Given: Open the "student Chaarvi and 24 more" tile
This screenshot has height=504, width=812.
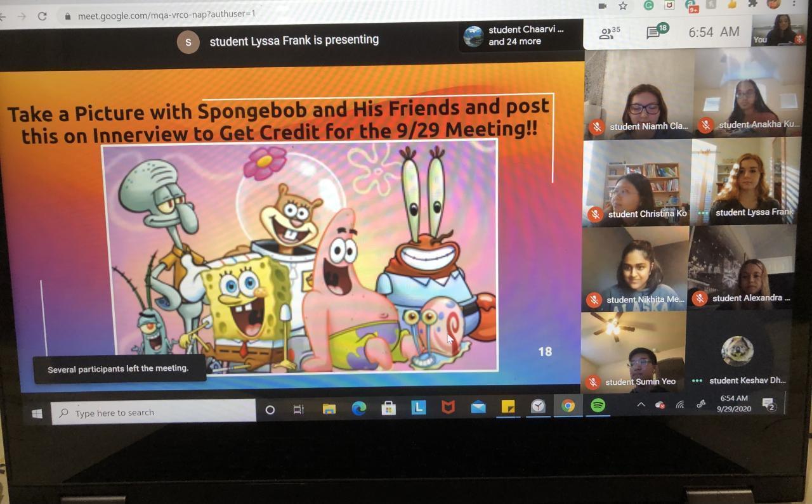Looking at the screenshot, I should coord(521,36).
